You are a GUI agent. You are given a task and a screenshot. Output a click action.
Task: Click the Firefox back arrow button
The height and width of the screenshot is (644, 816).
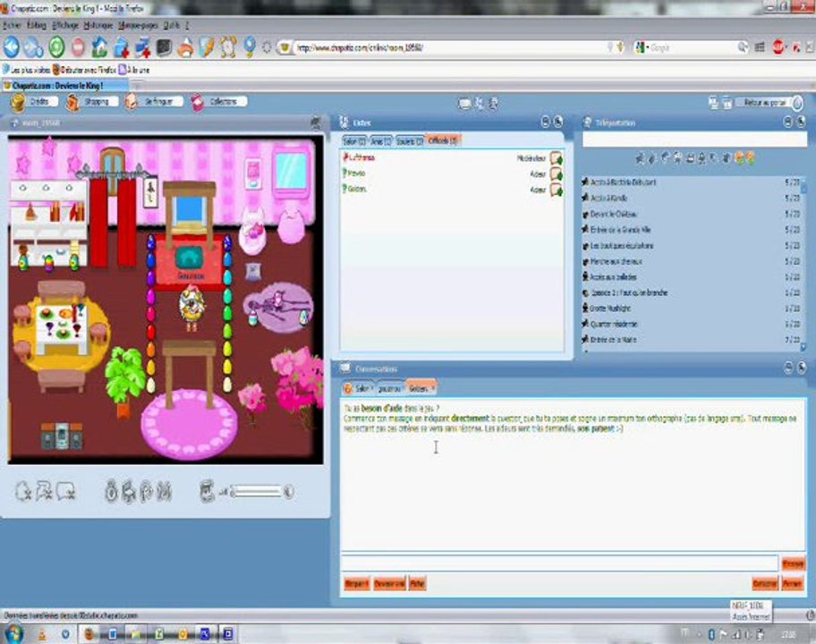click(x=12, y=47)
